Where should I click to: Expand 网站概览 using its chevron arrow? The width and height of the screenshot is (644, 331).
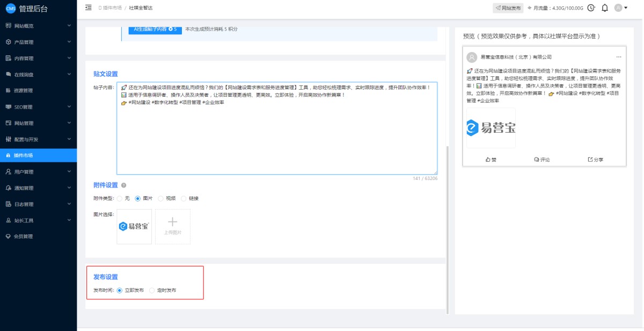(69, 26)
